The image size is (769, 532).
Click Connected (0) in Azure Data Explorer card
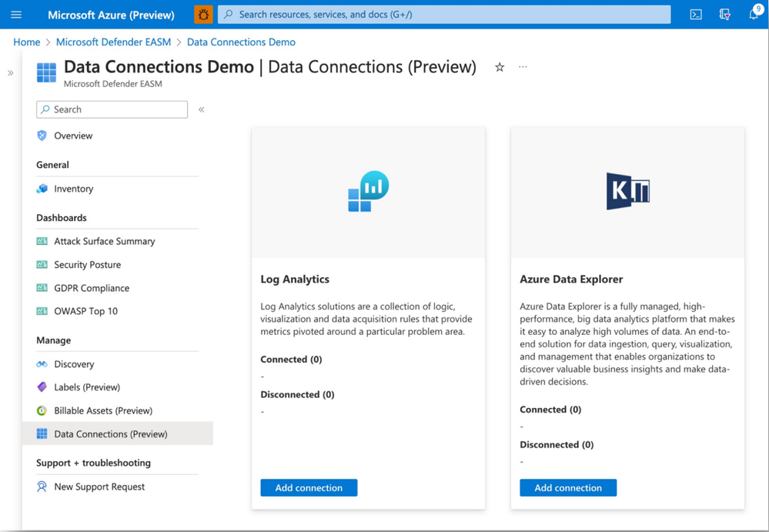tap(550, 410)
